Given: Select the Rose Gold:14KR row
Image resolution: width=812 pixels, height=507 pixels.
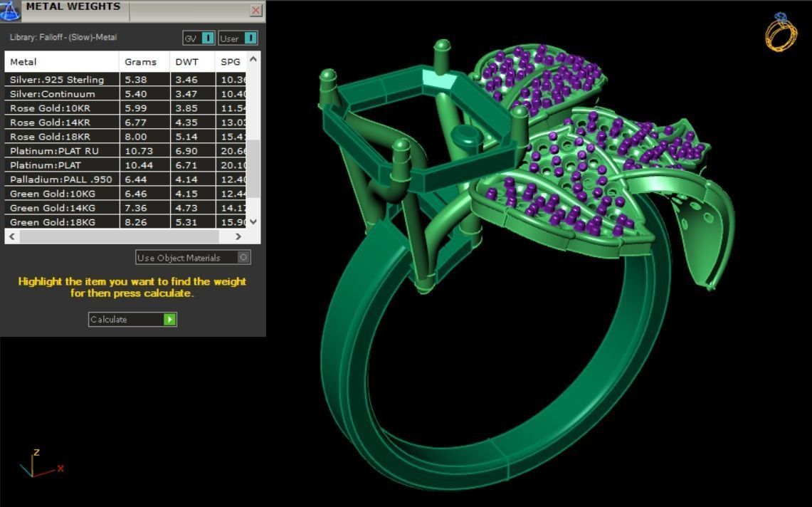Looking at the screenshot, I should (x=125, y=122).
